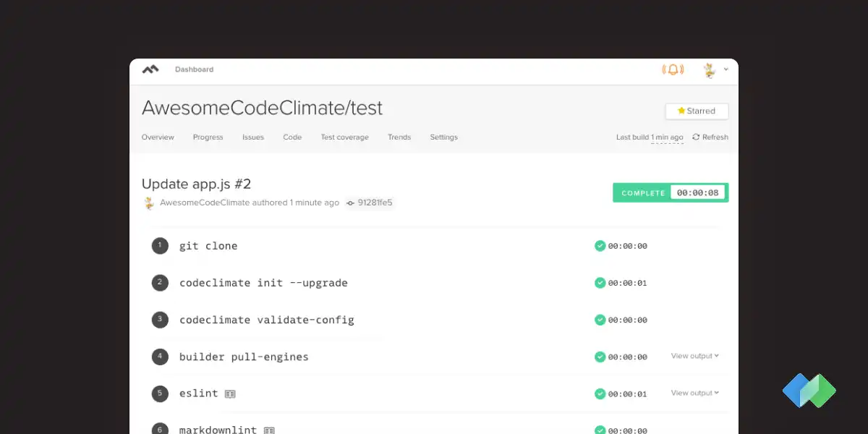Screen dimensions: 868x434
Task: Click the refresh arrow icon
Action: pyautogui.click(x=696, y=137)
